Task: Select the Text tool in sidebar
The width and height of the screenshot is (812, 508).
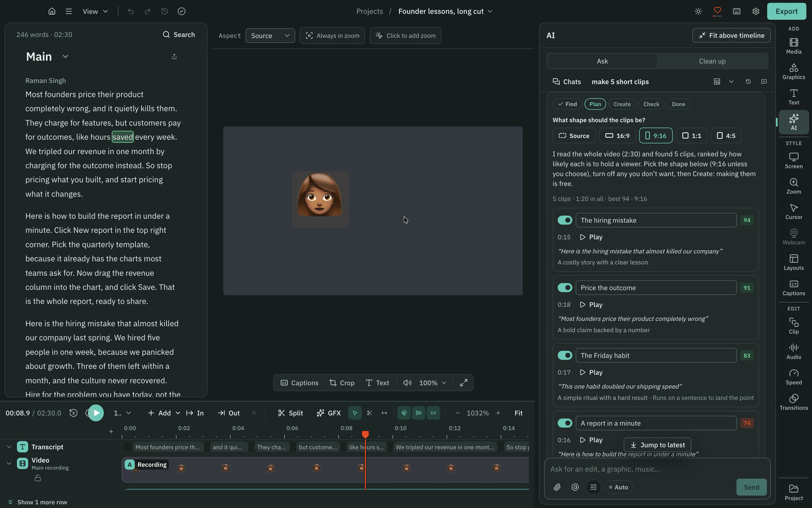Action: pos(794,97)
